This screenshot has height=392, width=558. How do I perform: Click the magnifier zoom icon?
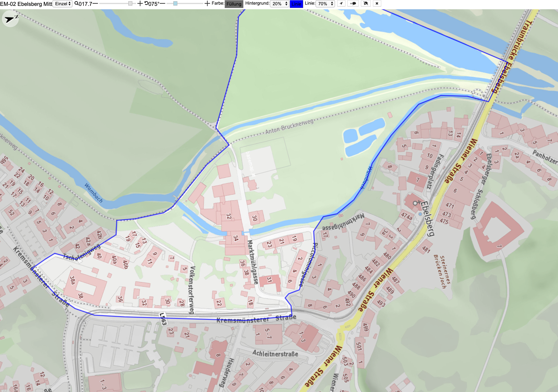coord(76,3)
